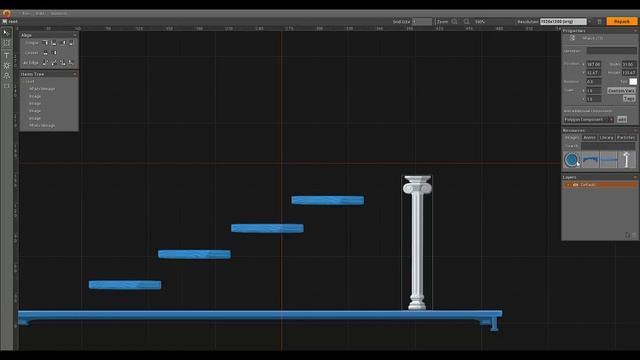Select the rectangle polygon tool
The image size is (640, 360).
[7, 86]
